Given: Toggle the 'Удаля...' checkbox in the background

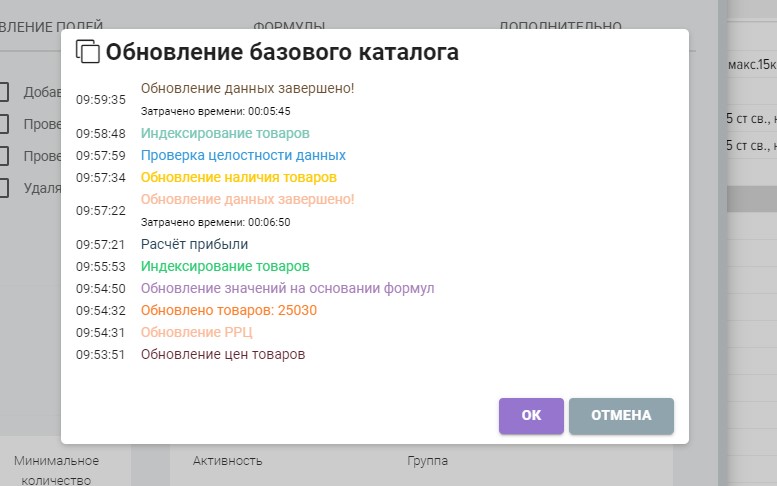Looking at the screenshot, I should (x=2, y=188).
